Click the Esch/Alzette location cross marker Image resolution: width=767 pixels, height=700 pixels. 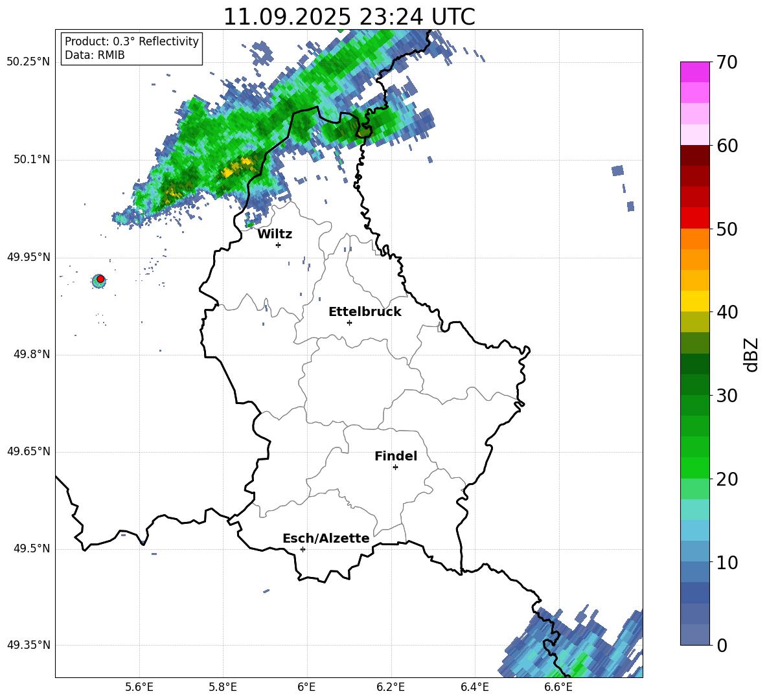[x=303, y=549]
